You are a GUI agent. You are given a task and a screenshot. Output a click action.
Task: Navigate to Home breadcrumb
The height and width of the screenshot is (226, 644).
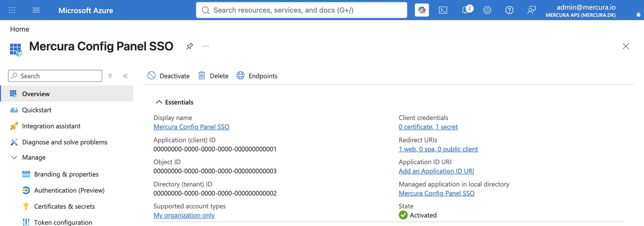[20, 29]
